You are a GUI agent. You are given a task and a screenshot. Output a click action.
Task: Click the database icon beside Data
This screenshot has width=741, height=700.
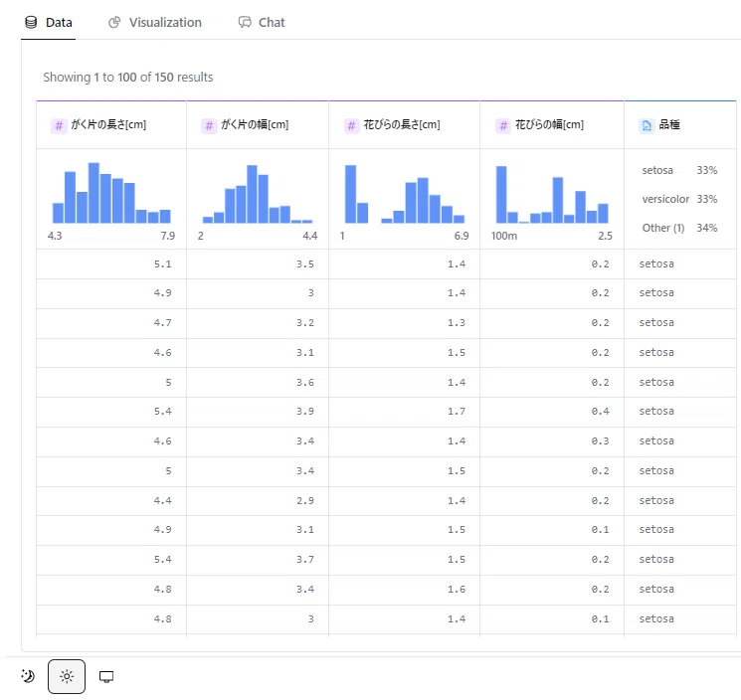pos(31,22)
